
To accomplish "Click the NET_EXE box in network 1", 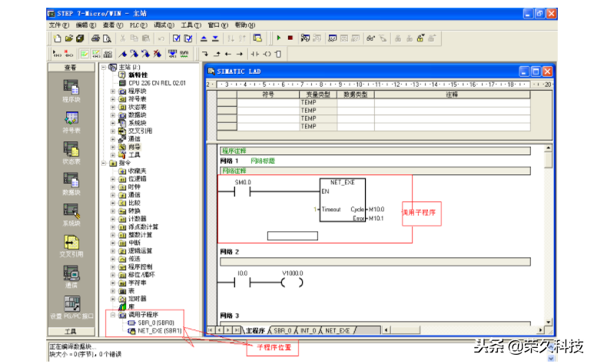I will [x=343, y=200].
